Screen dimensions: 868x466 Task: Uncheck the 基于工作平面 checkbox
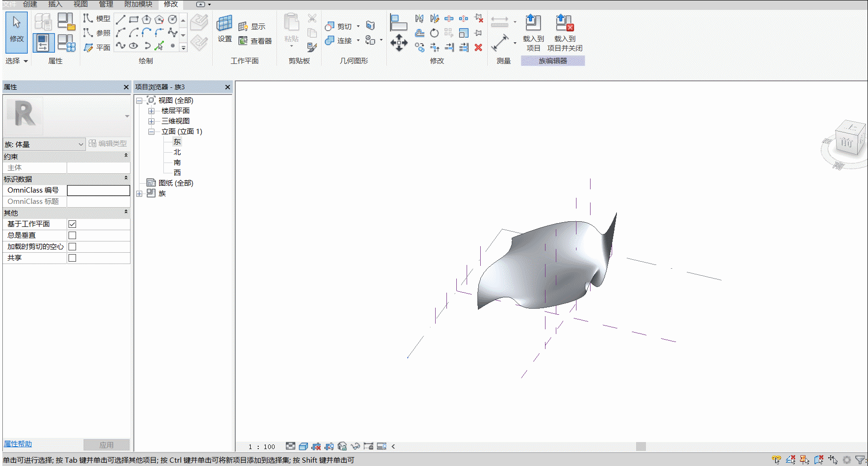pyautogui.click(x=72, y=224)
